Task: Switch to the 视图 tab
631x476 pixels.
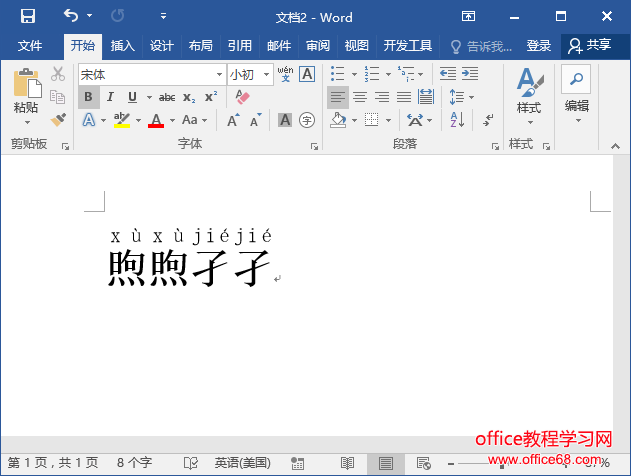Action: click(x=357, y=45)
